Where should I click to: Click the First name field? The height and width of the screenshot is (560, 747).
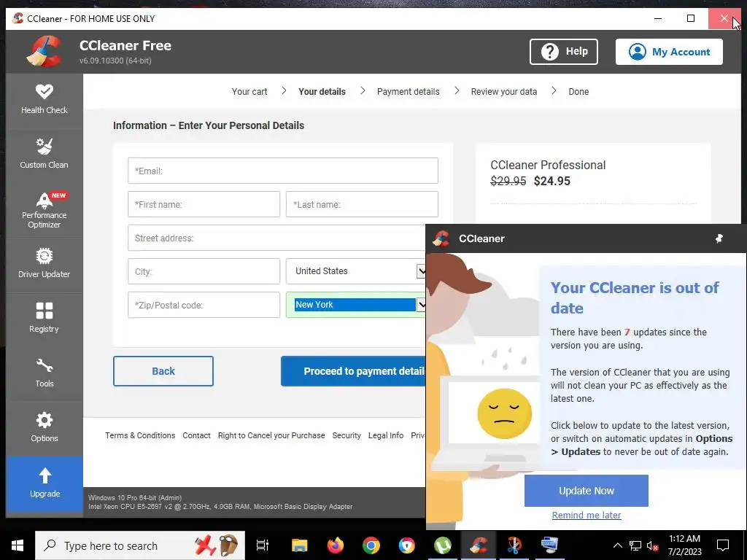click(204, 204)
